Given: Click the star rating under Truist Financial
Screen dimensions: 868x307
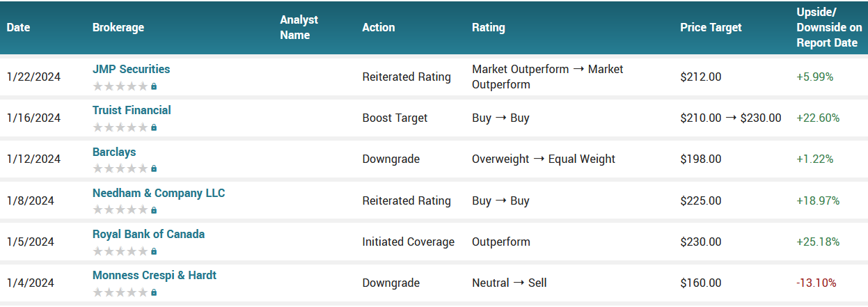Looking at the screenshot, I should tap(120, 127).
